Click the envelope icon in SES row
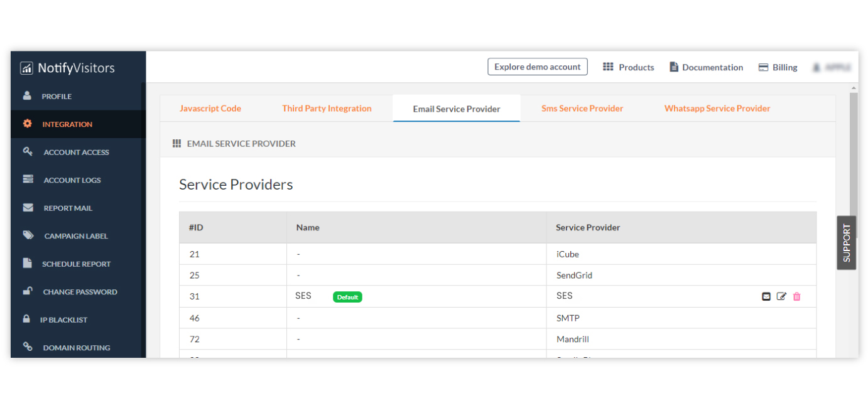Image resolution: width=868 pixels, height=408 pixels. coord(766,296)
